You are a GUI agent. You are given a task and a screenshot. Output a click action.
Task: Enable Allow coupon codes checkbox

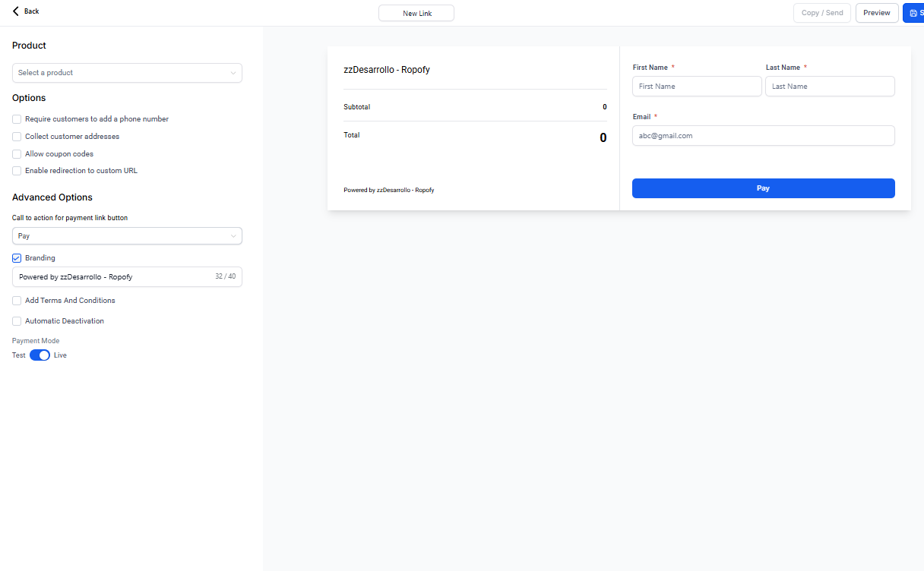coord(17,154)
